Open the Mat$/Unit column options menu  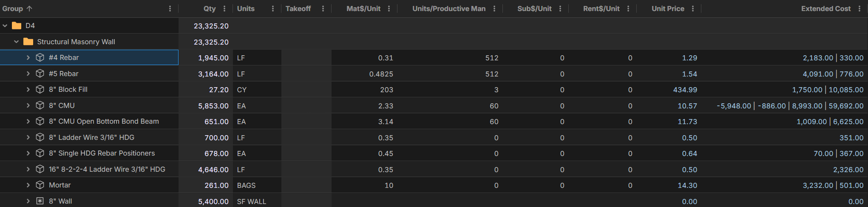tap(389, 9)
